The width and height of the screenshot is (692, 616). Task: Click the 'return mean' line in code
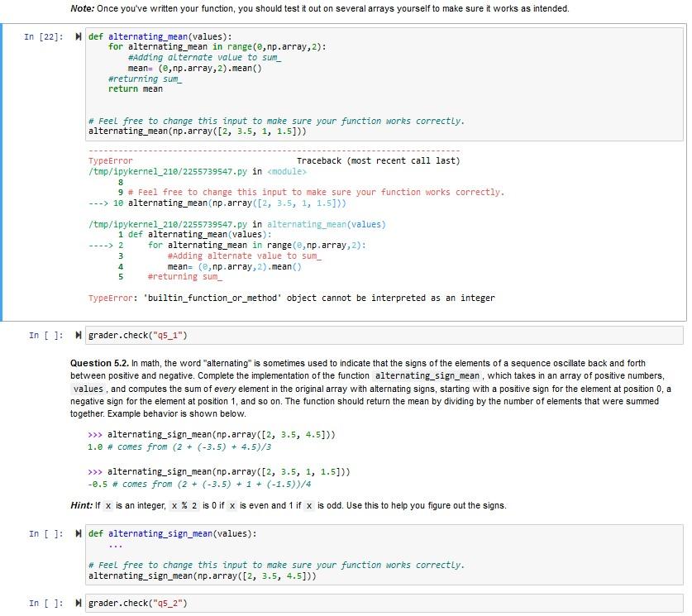click(135, 89)
